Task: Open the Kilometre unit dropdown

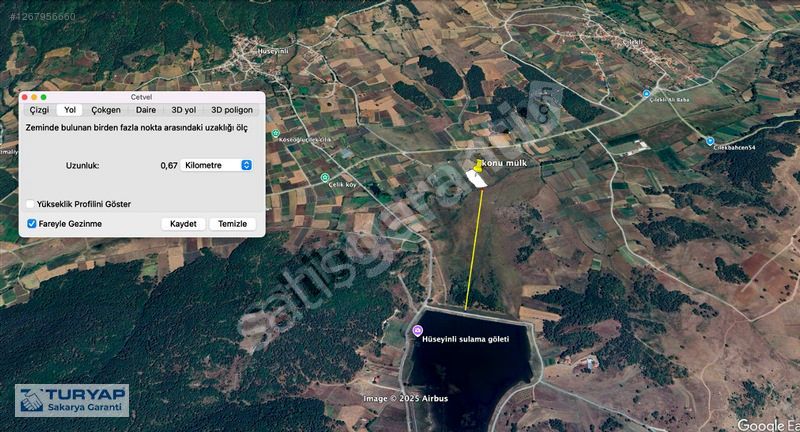Action: coord(216,165)
